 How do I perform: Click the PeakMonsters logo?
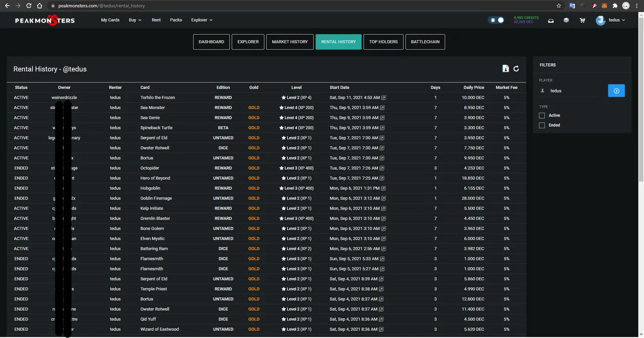coord(45,20)
